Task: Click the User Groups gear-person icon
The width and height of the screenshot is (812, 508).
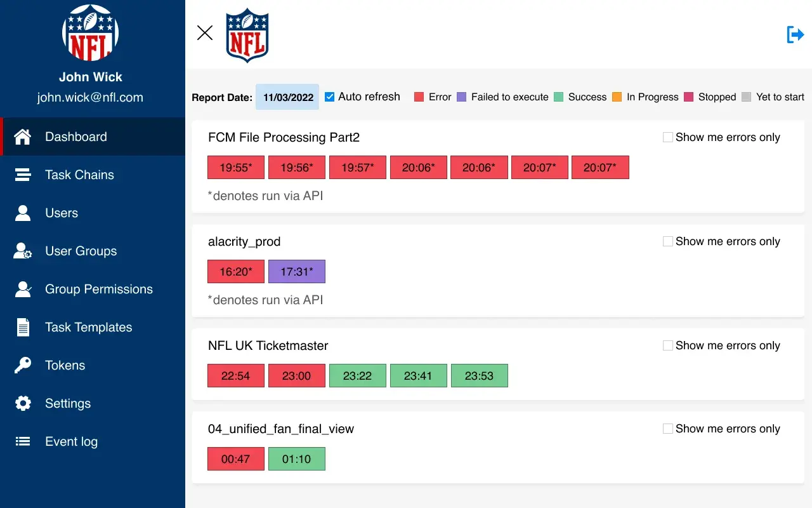Action: (23, 251)
